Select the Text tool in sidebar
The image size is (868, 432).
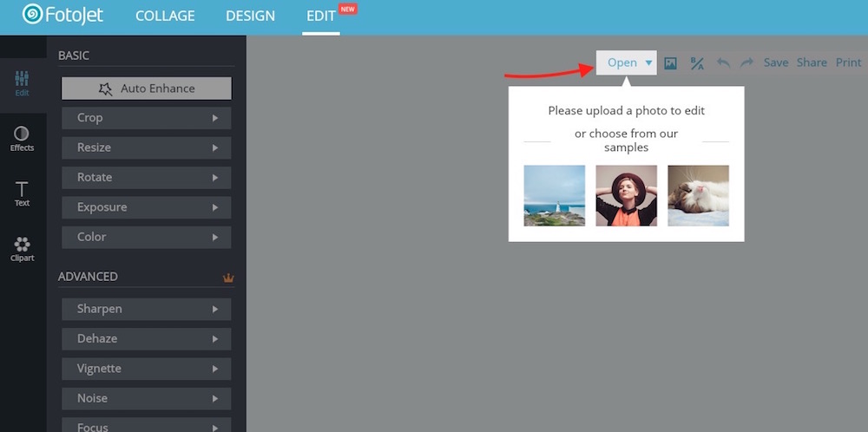[x=23, y=193]
